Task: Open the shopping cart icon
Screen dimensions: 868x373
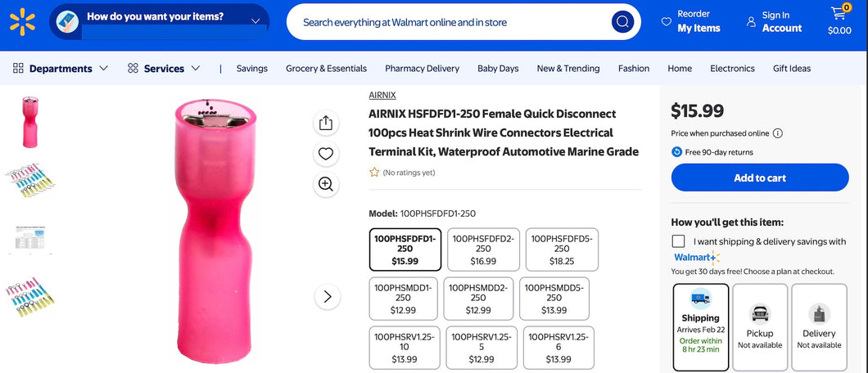Action: click(839, 16)
